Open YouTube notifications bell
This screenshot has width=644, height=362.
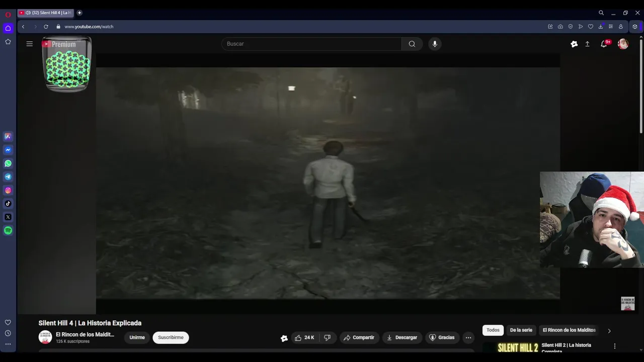604,44
